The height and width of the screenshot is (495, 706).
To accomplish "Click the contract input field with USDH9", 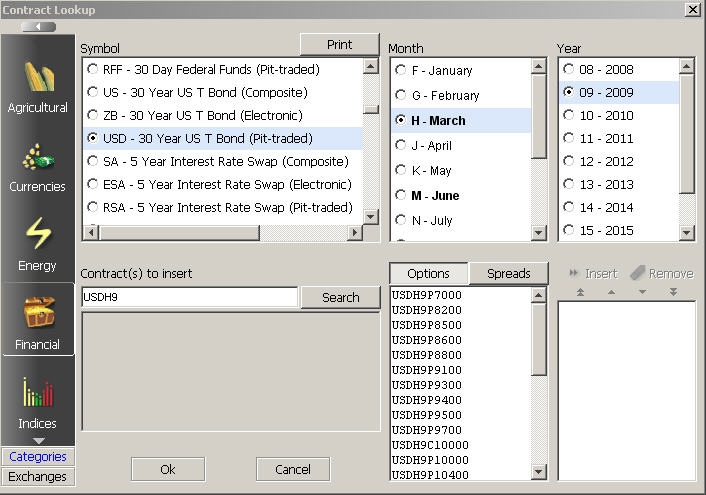I will click(x=189, y=297).
